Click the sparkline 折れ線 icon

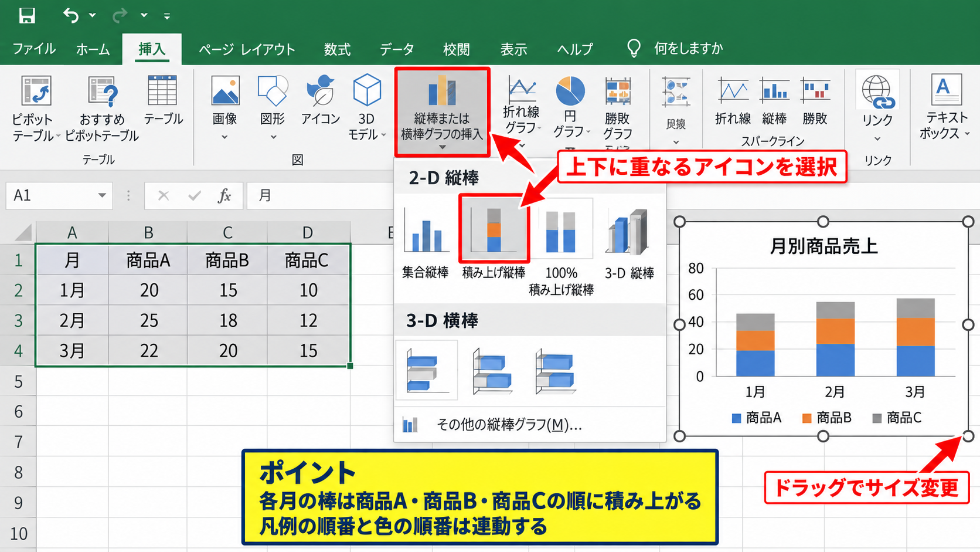tap(733, 91)
